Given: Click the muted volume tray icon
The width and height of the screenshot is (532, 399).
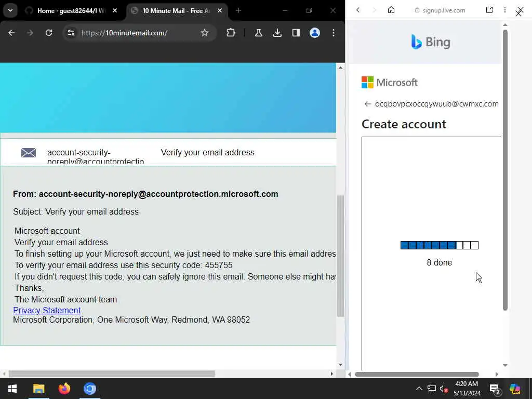Looking at the screenshot, I should 444,389.
